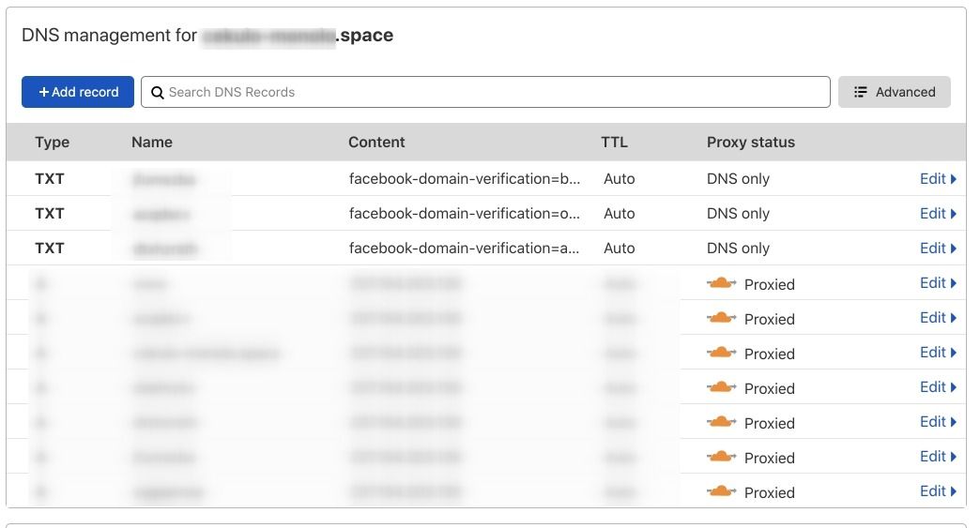The image size is (980, 528).
Task: Click the magnifier icon in search box
Action: pos(158,93)
